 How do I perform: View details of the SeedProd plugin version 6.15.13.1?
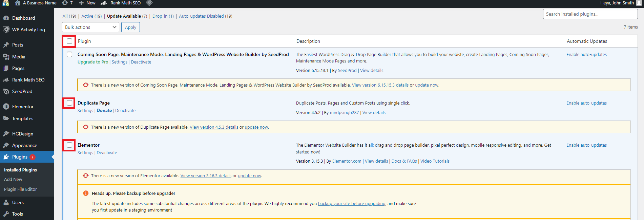(x=372, y=70)
